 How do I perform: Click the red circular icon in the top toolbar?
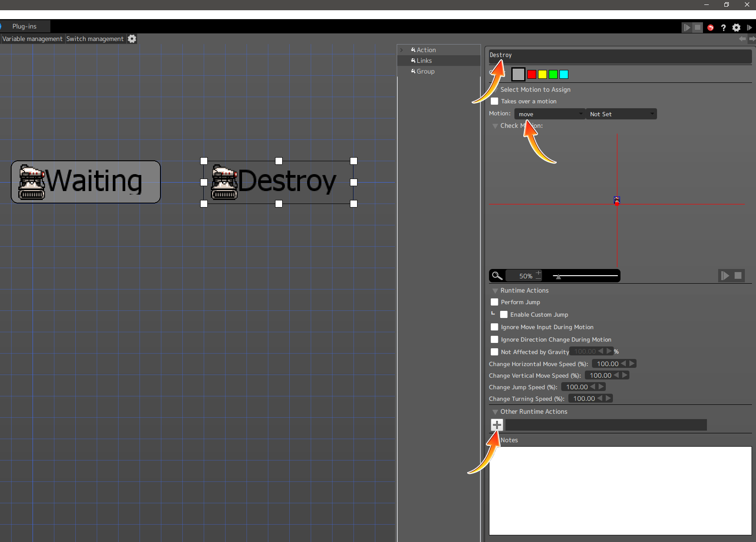pos(711,28)
